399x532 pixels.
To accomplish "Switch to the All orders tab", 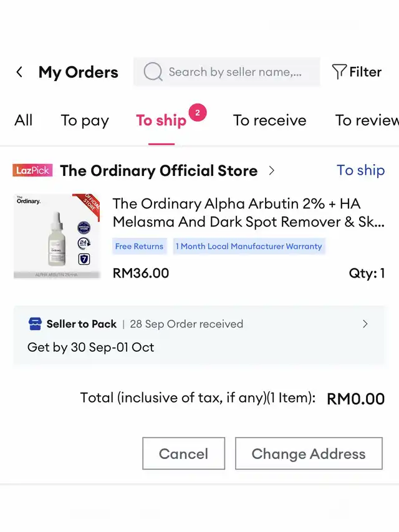I will tap(24, 120).
